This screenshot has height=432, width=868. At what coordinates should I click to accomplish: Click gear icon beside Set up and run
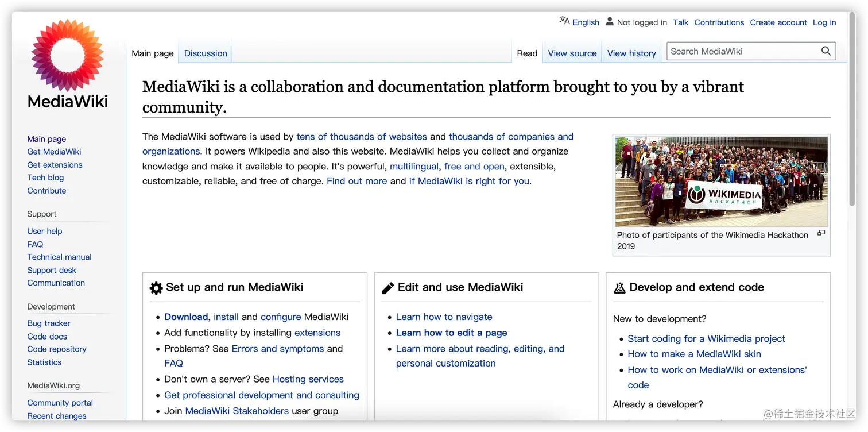click(x=156, y=288)
